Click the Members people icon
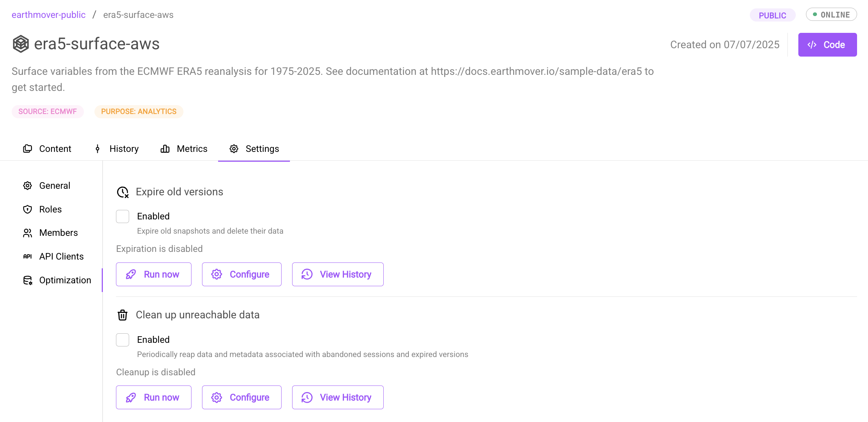Screen dimensions: 868x422 point(27,233)
